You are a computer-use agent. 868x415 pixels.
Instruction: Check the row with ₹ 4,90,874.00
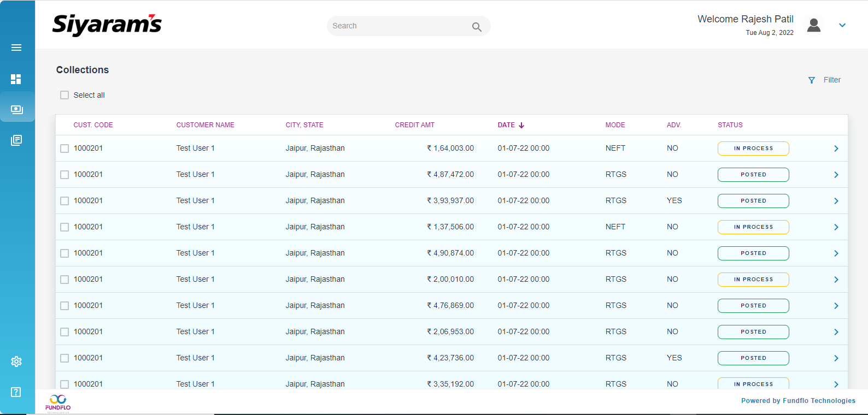tap(64, 253)
